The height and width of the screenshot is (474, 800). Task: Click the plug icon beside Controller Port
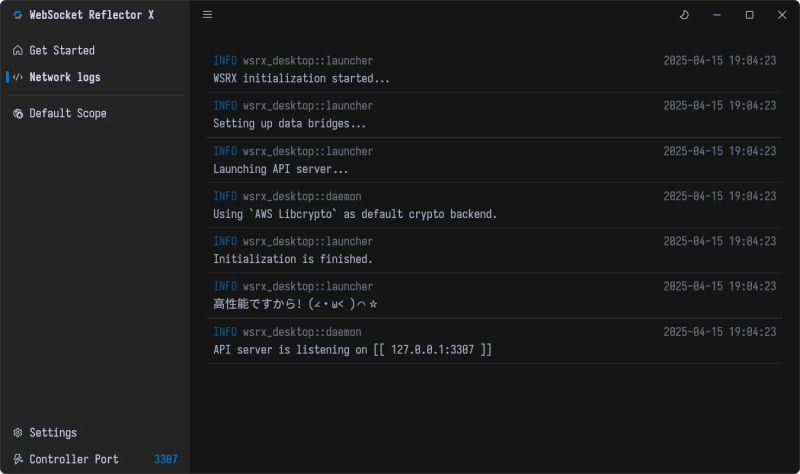pyautogui.click(x=18, y=459)
